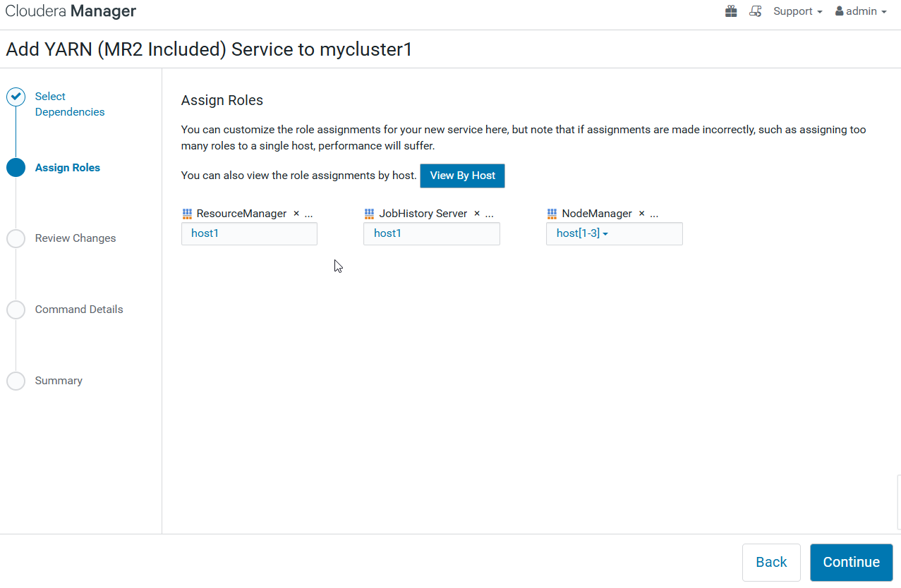Click the Summary step circle
This screenshot has height=588, width=901.
click(16, 381)
